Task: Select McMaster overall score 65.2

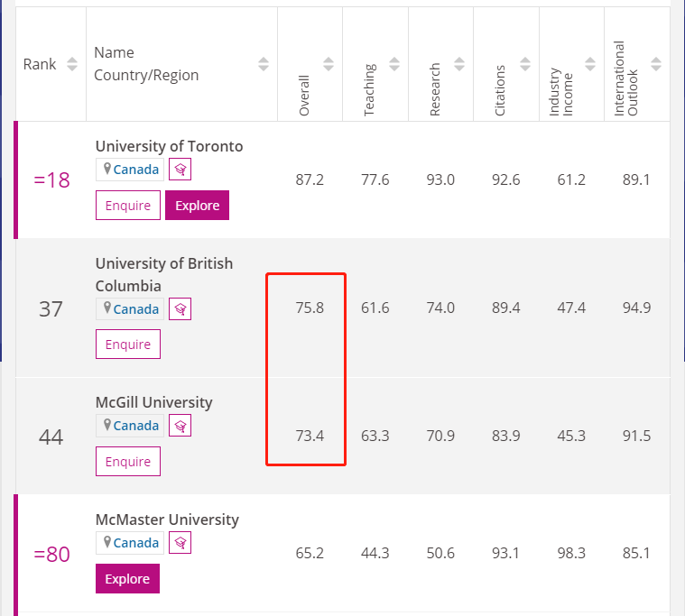Action: point(310,553)
